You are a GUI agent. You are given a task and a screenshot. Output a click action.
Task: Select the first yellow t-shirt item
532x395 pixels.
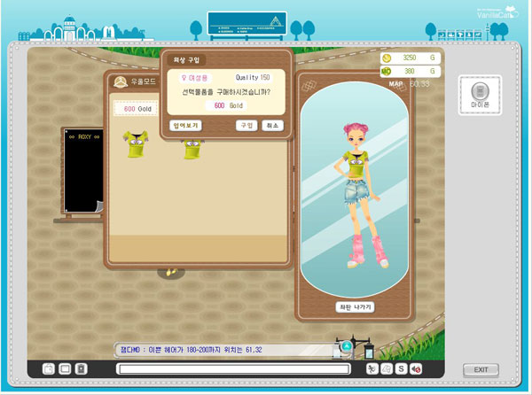point(136,144)
